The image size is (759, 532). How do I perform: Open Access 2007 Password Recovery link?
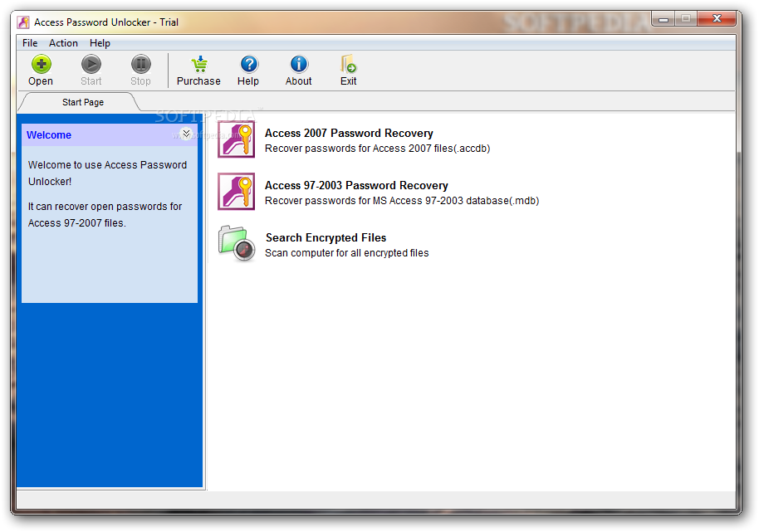pos(349,133)
